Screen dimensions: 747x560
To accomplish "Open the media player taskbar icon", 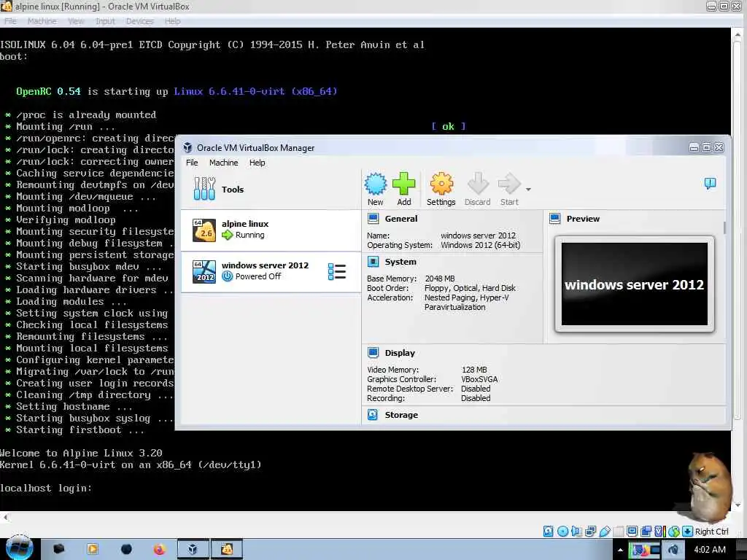I will click(x=93, y=550).
